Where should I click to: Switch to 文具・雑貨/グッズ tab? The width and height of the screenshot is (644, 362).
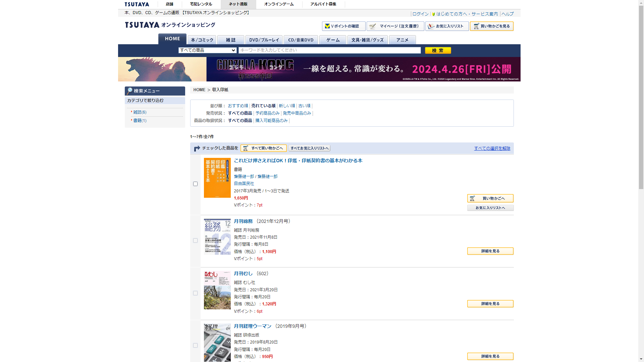coord(368,40)
